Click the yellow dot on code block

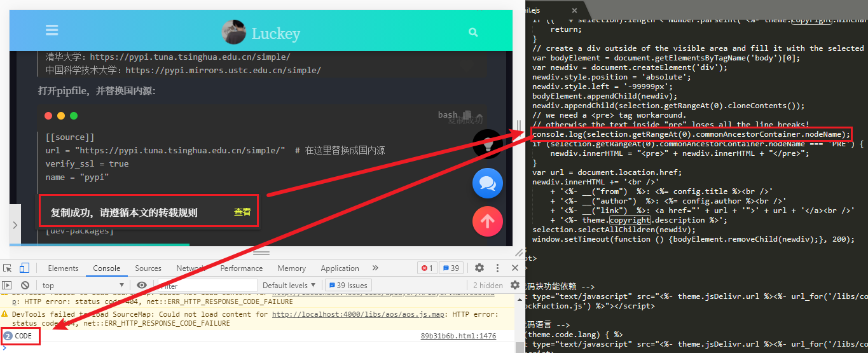tap(61, 116)
